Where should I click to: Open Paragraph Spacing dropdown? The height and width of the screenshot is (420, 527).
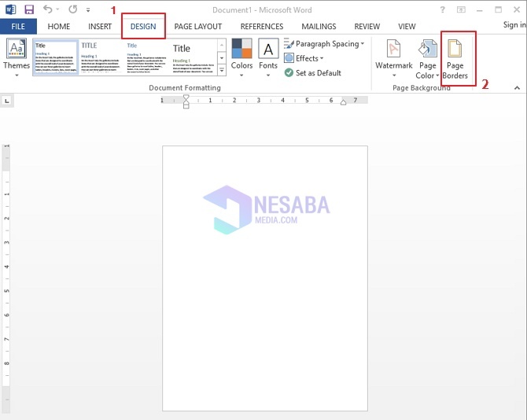pos(324,44)
